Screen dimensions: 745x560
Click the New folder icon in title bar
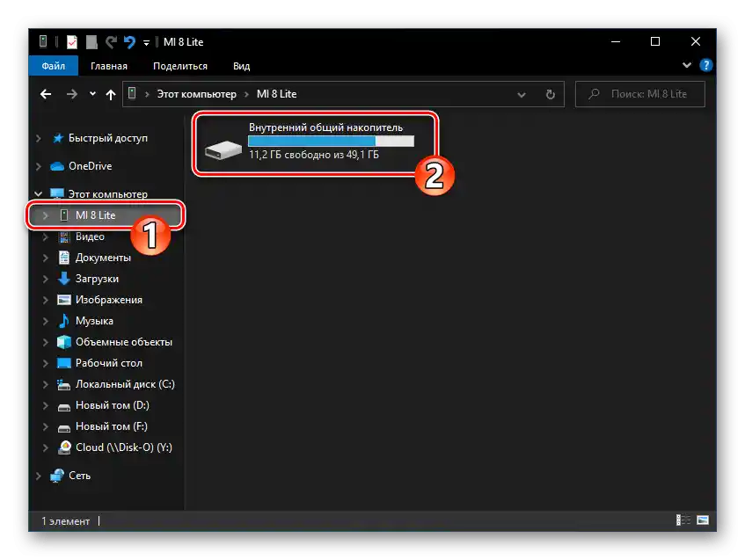[91, 42]
